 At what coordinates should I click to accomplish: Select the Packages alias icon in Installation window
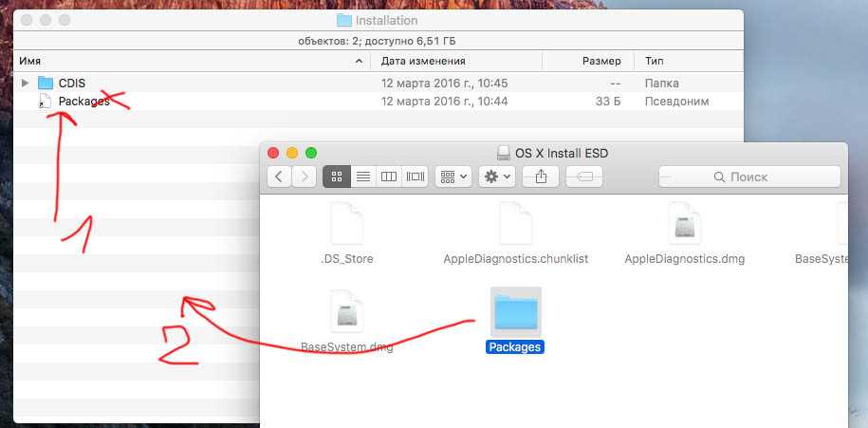pyautogui.click(x=46, y=102)
